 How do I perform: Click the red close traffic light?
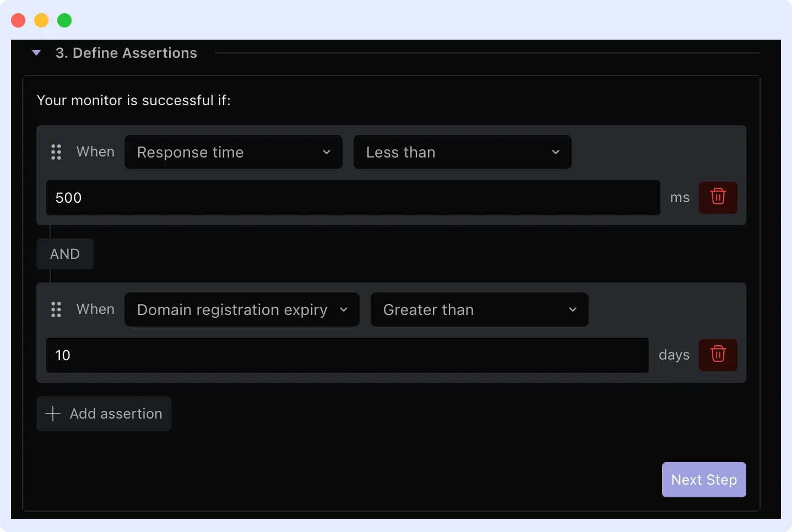point(18,20)
